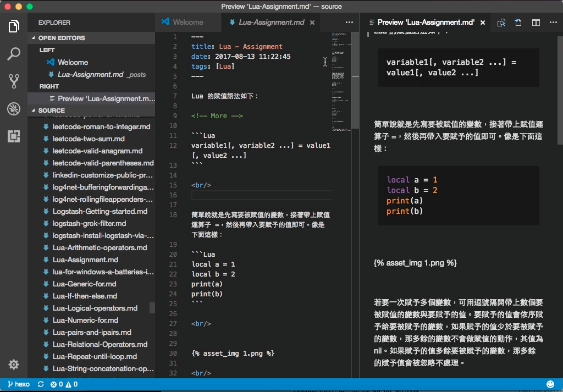The height and width of the screenshot is (392, 563).
Task: Click the open file icon in preview toolbar
Action: [518, 23]
